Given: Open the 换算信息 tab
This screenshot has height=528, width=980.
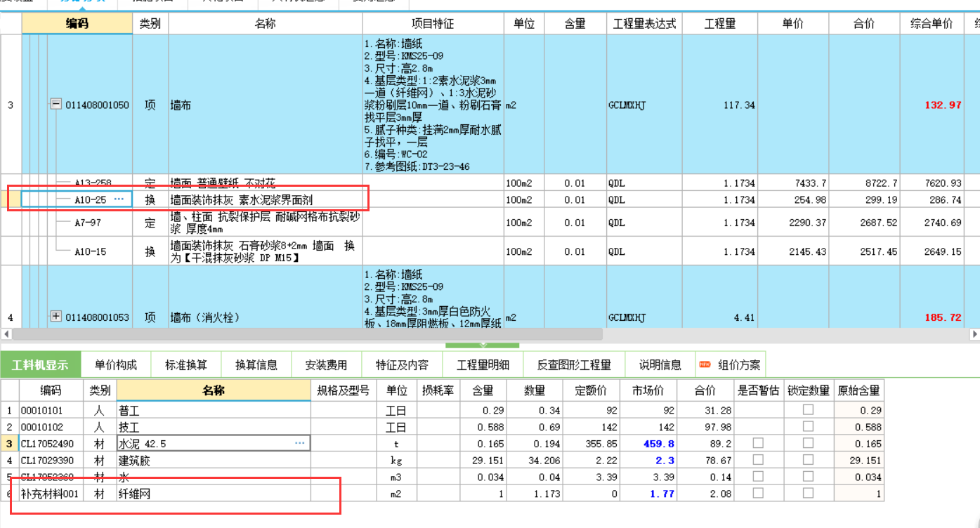Looking at the screenshot, I should 256,364.
